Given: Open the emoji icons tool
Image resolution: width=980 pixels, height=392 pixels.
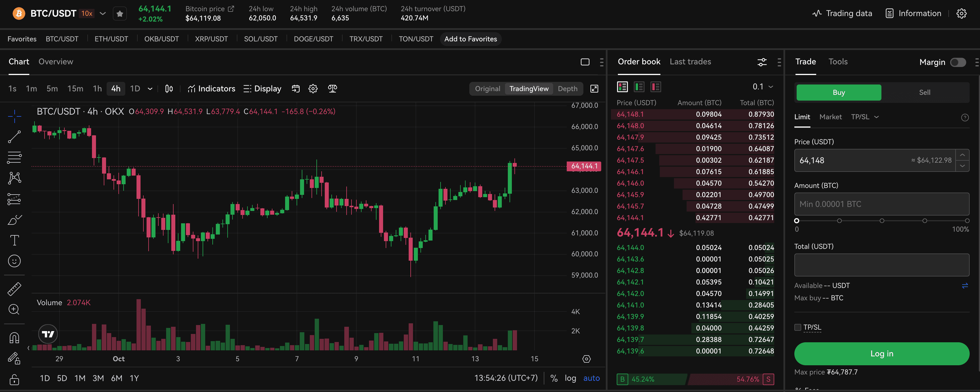Looking at the screenshot, I should tap(14, 261).
